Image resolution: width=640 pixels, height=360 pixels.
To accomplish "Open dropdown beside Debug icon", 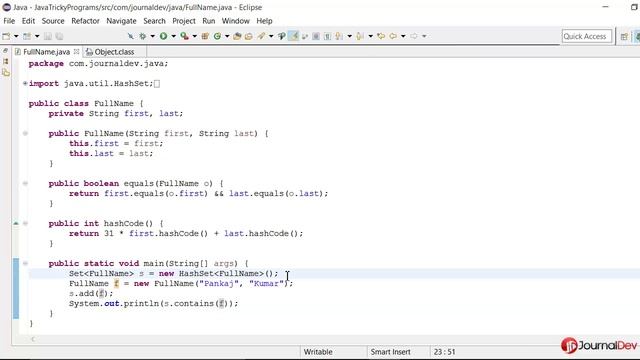I will 152,36.
